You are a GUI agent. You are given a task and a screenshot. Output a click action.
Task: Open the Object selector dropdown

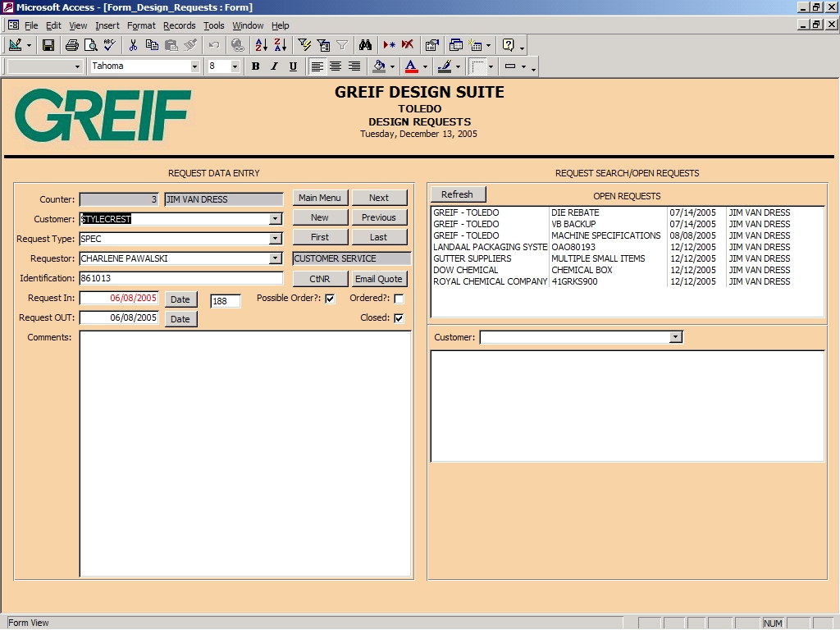click(x=77, y=66)
